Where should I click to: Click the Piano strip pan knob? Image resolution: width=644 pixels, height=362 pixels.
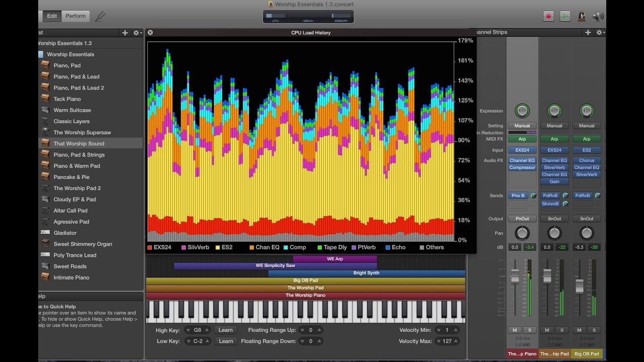tap(522, 233)
